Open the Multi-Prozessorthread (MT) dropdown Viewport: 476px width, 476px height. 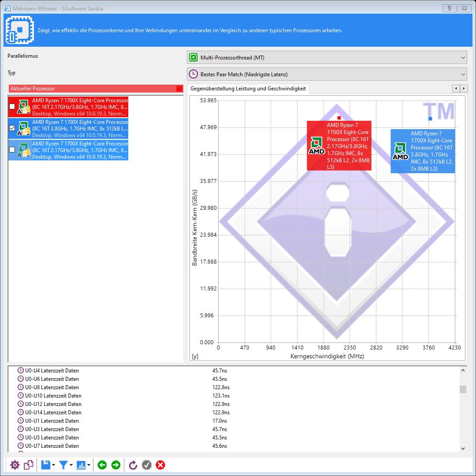pos(327,57)
